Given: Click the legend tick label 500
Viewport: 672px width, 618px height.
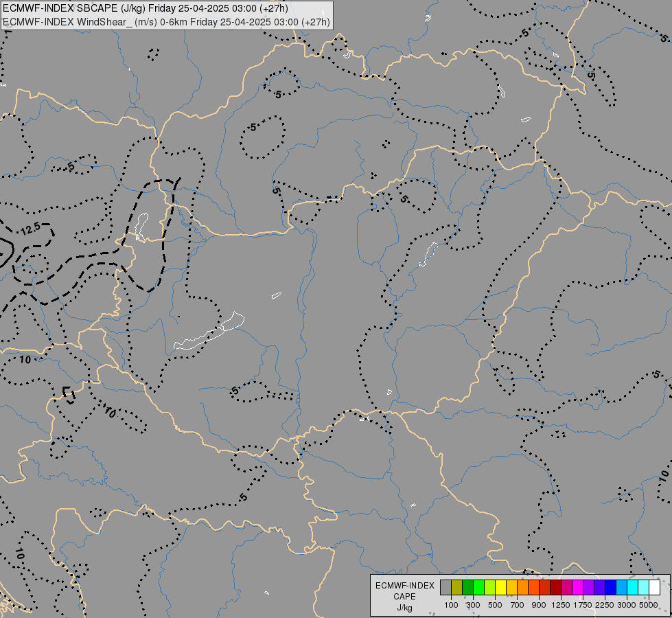Looking at the screenshot, I should pyautogui.click(x=495, y=605).
